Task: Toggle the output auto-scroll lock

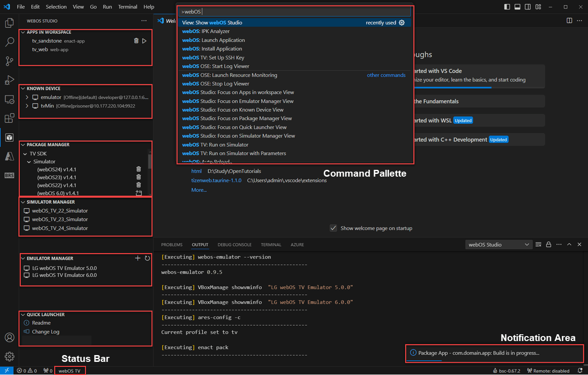Action: (x=549, y=245)
